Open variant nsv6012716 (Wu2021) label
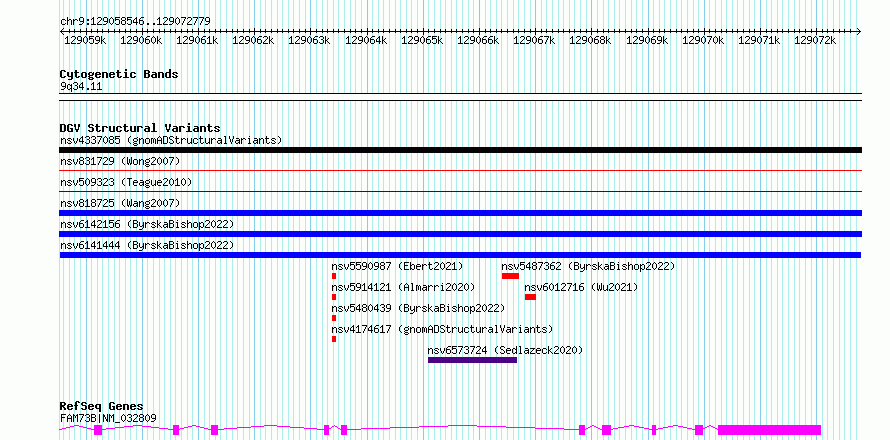The height and width of the screenshot is (440, 890). 581,287
